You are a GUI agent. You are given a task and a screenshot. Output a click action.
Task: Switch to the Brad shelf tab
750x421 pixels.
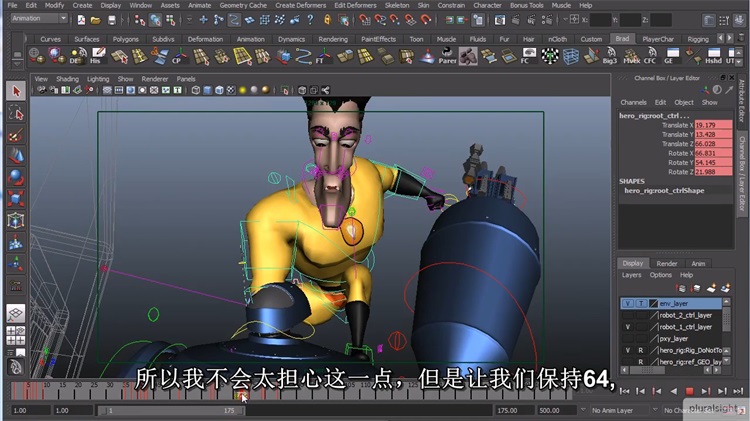point(622,39)
